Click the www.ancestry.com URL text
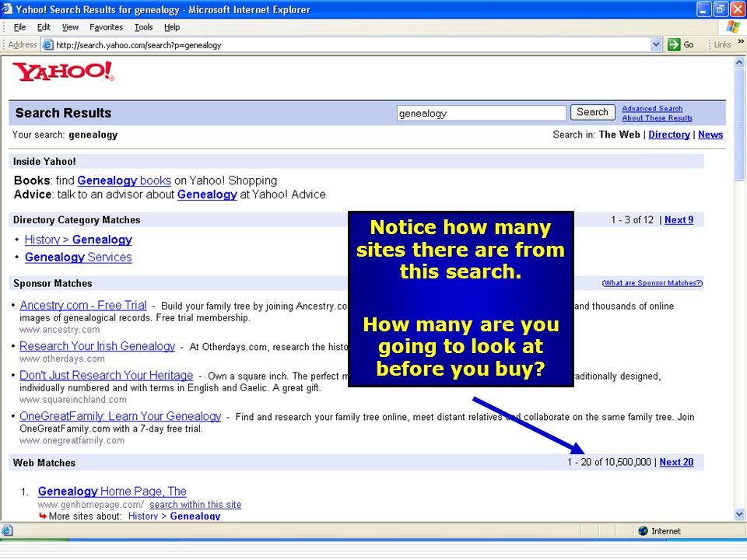747x560 pixels. 60,330
